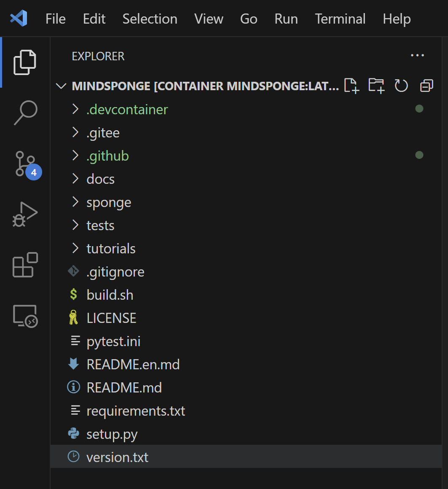Screen dimensions: 448x489
Task: Open Source Control view with 4 changes
Action: [25, 164]
